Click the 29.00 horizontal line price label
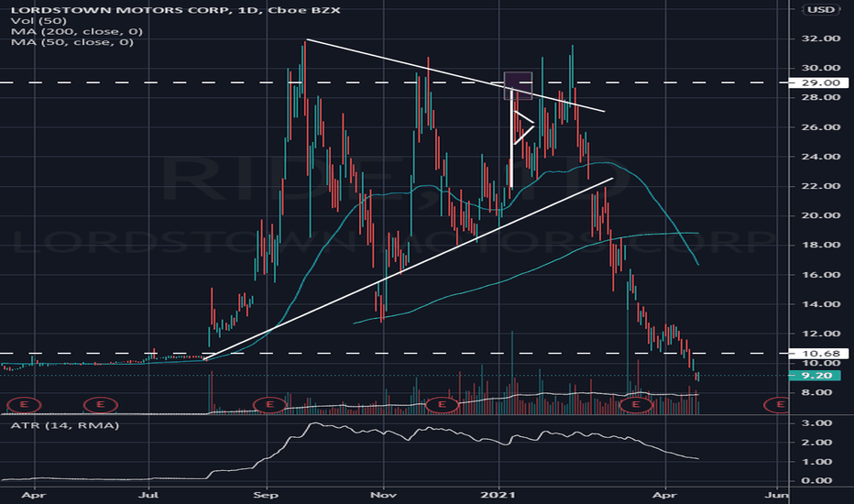This screenshot has width=854, height=504. pyautogui.click(x=818, y=82)
